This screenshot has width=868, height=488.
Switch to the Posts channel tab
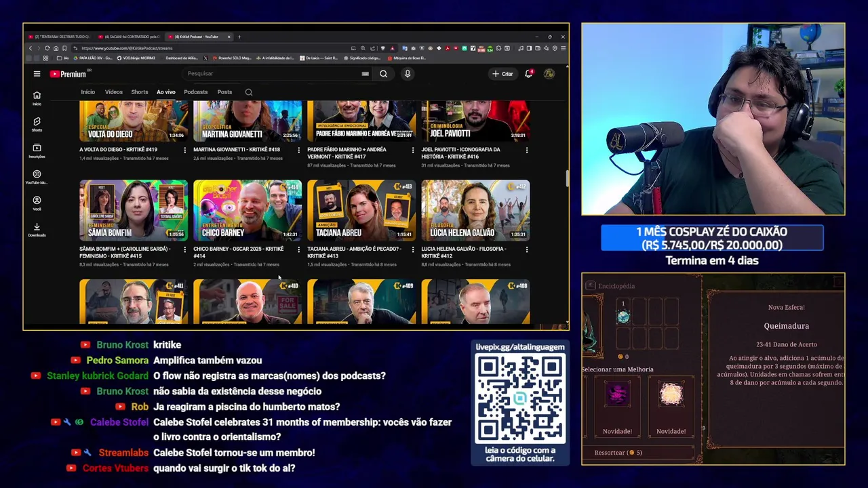224,92
